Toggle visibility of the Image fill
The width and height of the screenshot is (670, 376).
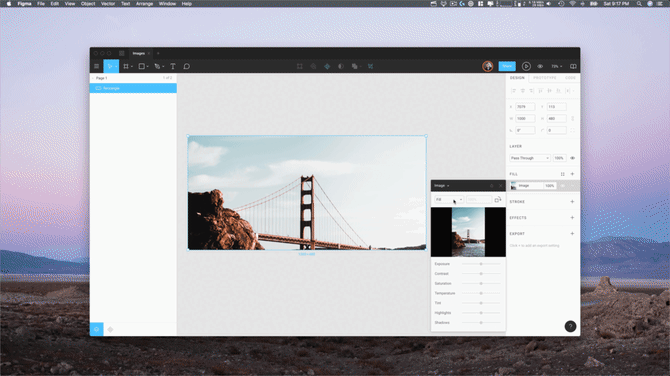(x=563, y=185)
